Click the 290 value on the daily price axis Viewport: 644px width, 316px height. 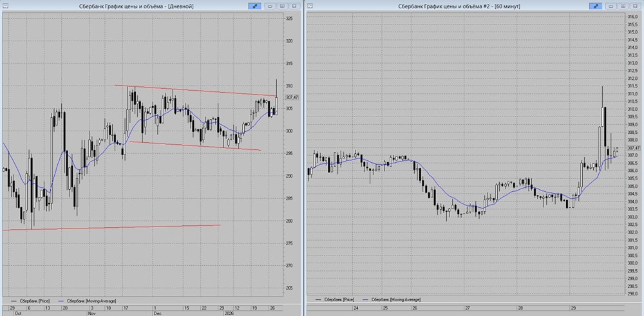(x=290, y=176)
